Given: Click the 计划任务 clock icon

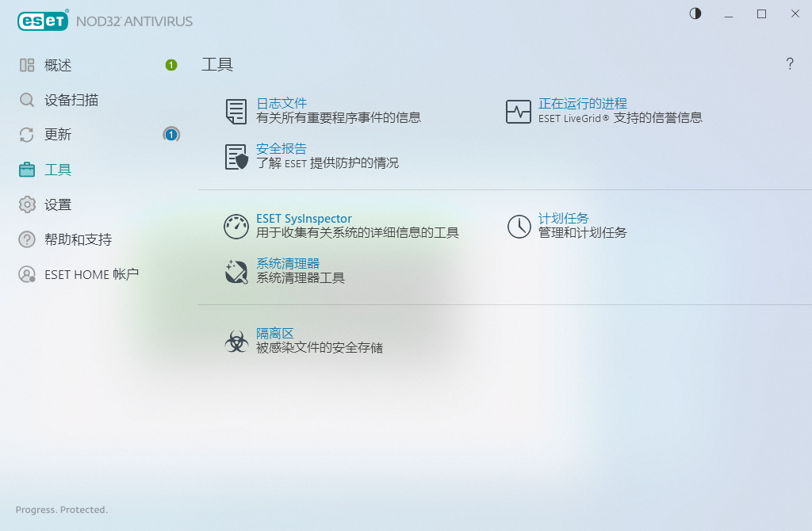Looking at the screenshot, I should coord(519,227).
